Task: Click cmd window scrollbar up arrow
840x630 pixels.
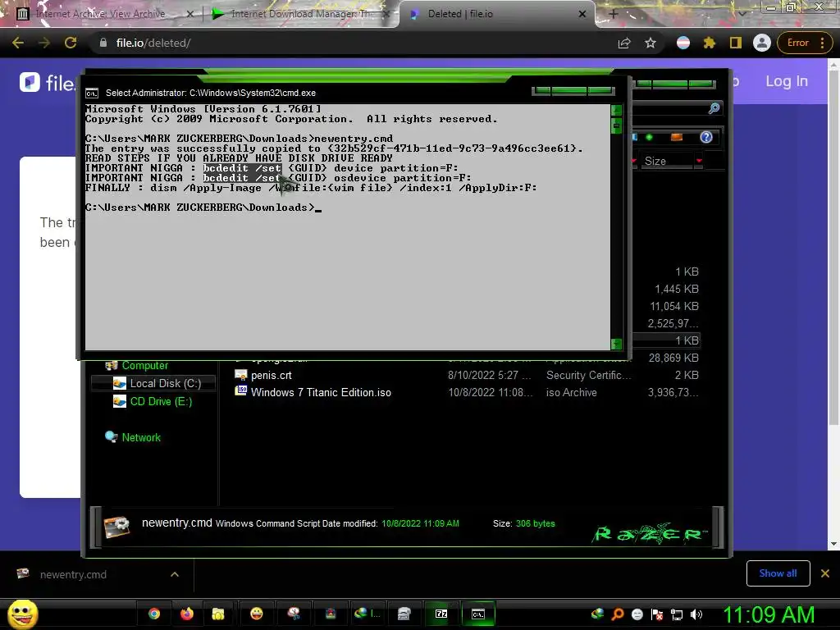Action: [x=617, y=110]
